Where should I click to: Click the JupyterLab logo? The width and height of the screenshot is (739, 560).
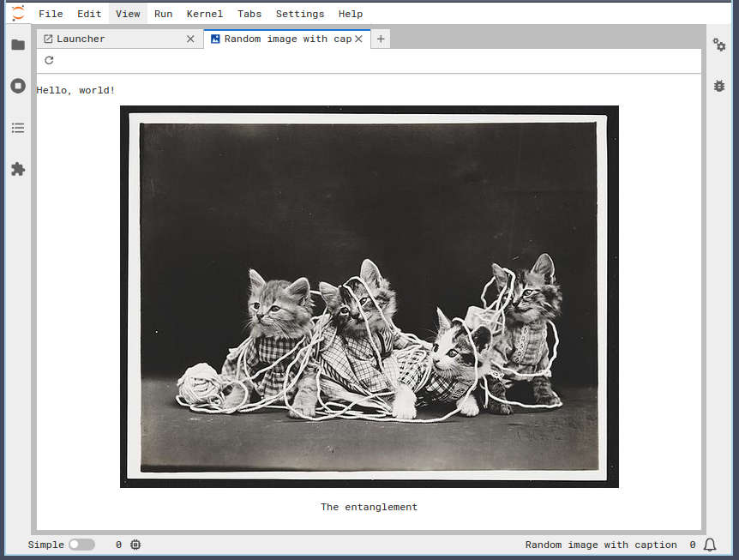tap(17, 13)
